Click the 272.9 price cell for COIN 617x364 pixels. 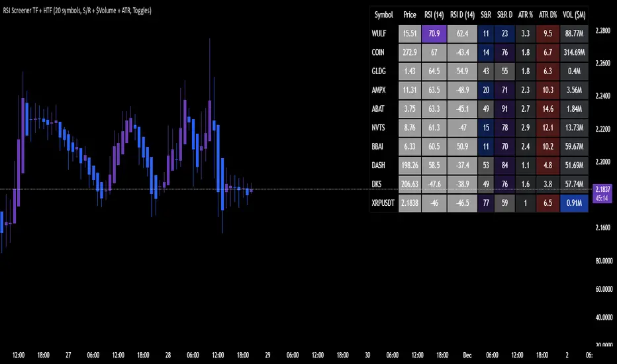[x=410, y=52]
